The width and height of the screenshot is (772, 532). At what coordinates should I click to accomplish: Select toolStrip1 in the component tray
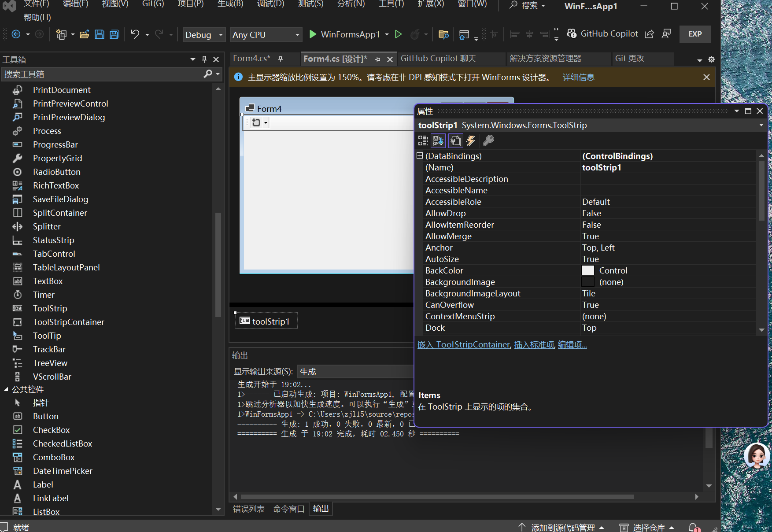[x=266, y=321]
